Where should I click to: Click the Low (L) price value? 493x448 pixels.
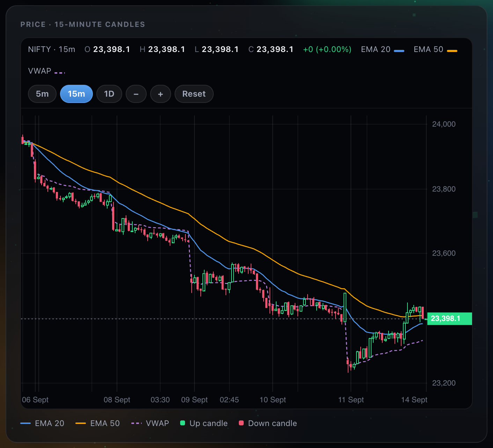[220, 50]
